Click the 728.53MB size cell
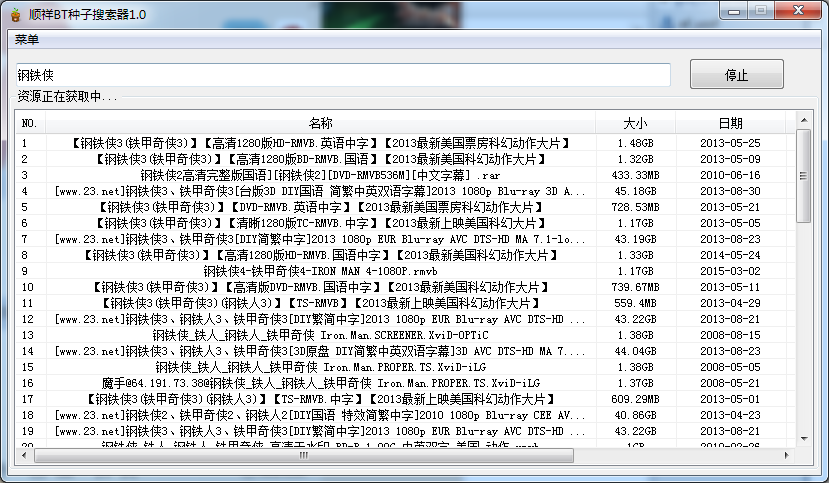The width and height of the screenshot is (829, 483). coord(635,207)
